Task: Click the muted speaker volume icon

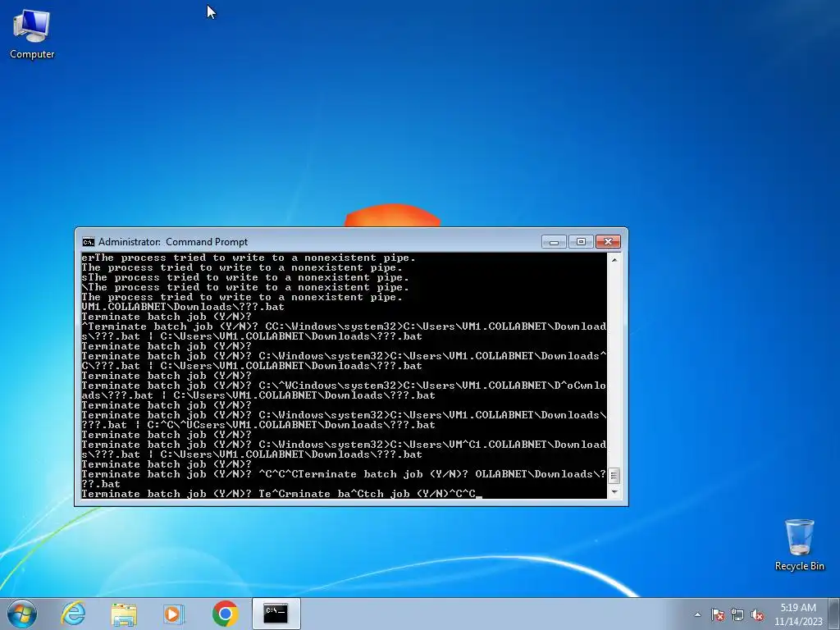Action: [x=757, y=614]
